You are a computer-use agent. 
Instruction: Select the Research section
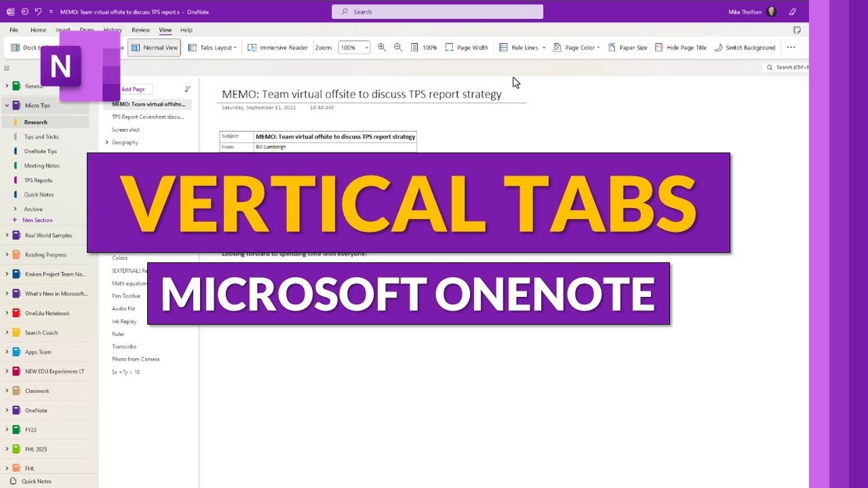click(x=46, y=122)
